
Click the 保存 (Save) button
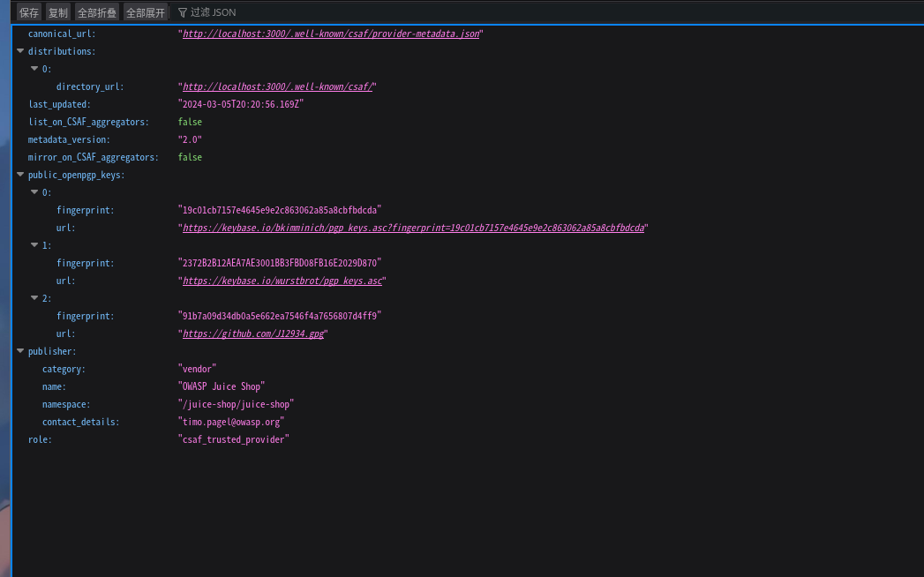pyautogui.click(x=29, y=12)
